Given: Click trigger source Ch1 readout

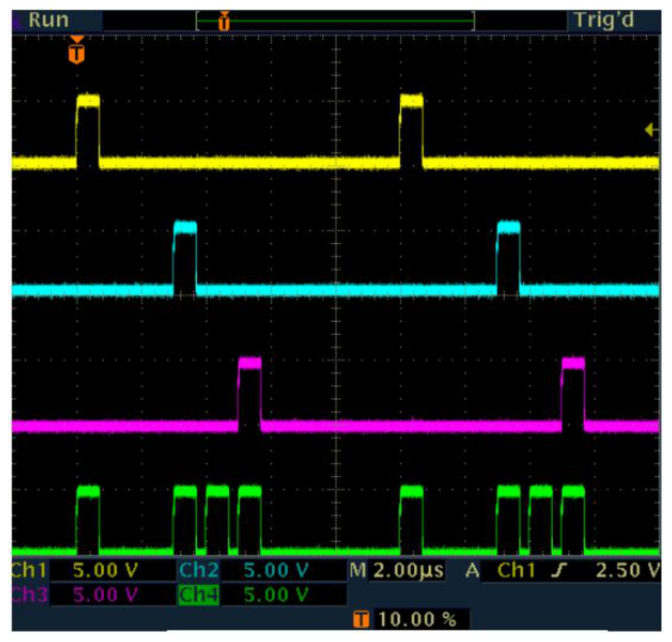Looking at the screenshot, I should coord(516,570).
